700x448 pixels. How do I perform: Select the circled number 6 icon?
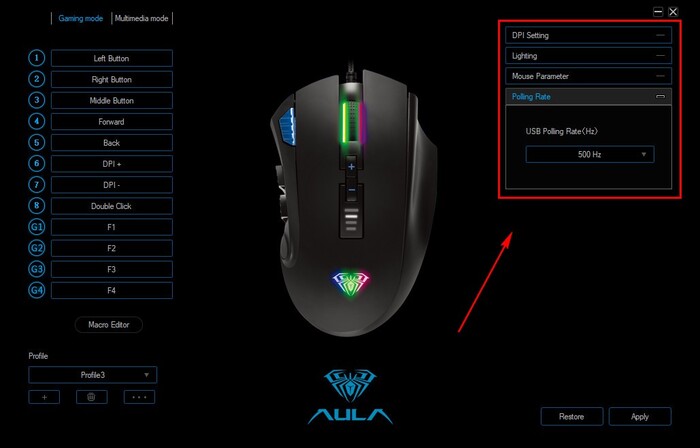[x=37, y=163]
